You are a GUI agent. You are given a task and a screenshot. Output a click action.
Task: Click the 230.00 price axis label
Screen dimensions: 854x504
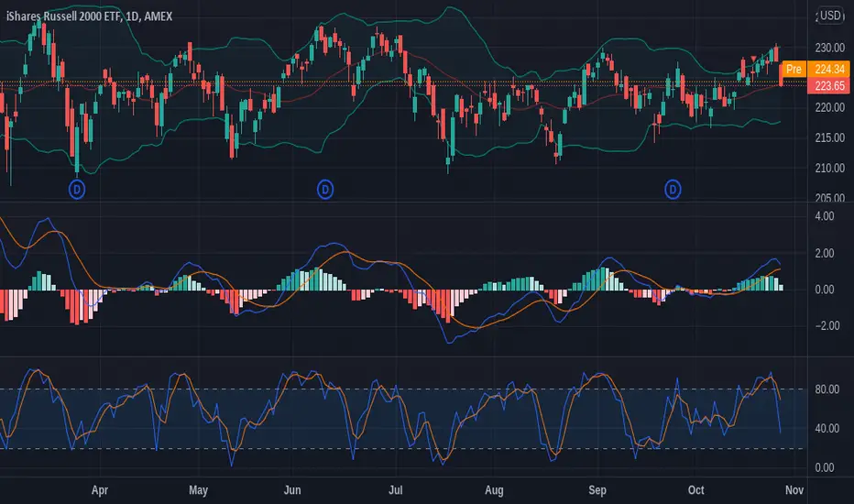tap(829, 48)
